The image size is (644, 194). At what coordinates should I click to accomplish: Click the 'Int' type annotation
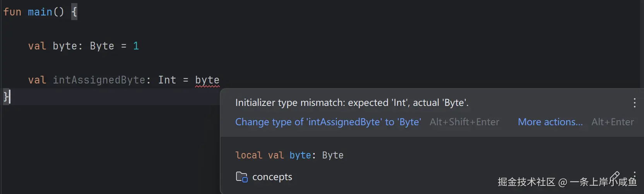[167, 80]
